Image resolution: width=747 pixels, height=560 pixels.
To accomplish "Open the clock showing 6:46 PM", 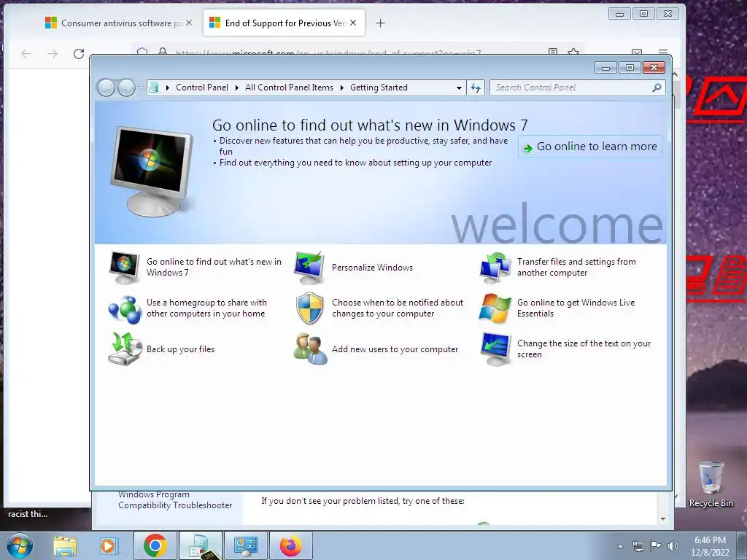I will (710, 546).
